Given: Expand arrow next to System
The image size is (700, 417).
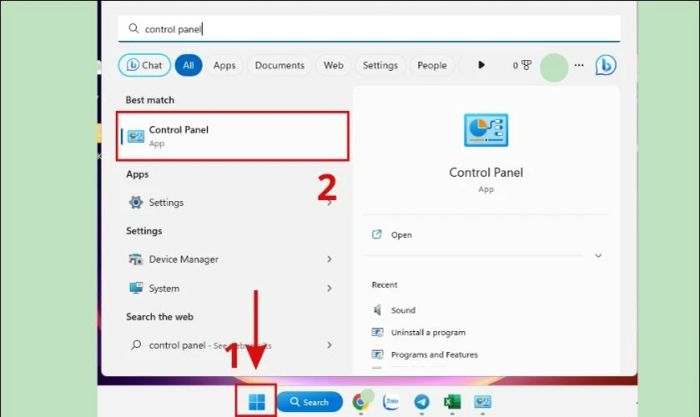Looking at the screenshot, I should pos(329,288).
